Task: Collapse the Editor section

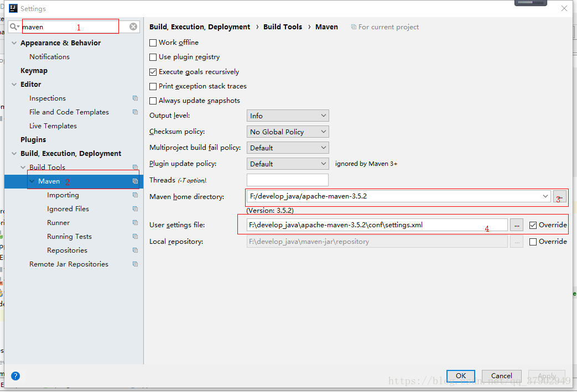Action: (x=14, y=84)
